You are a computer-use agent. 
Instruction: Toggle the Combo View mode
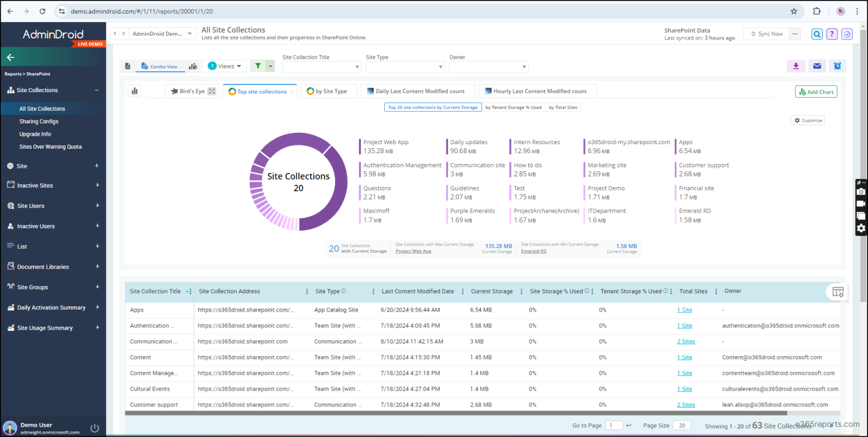159,66
